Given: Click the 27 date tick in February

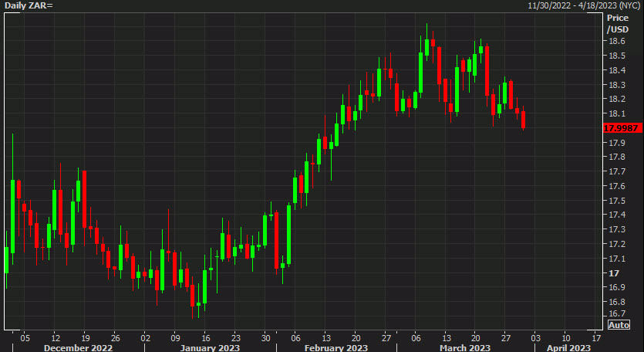Looking at the screenshot, I should coord(386,338).
